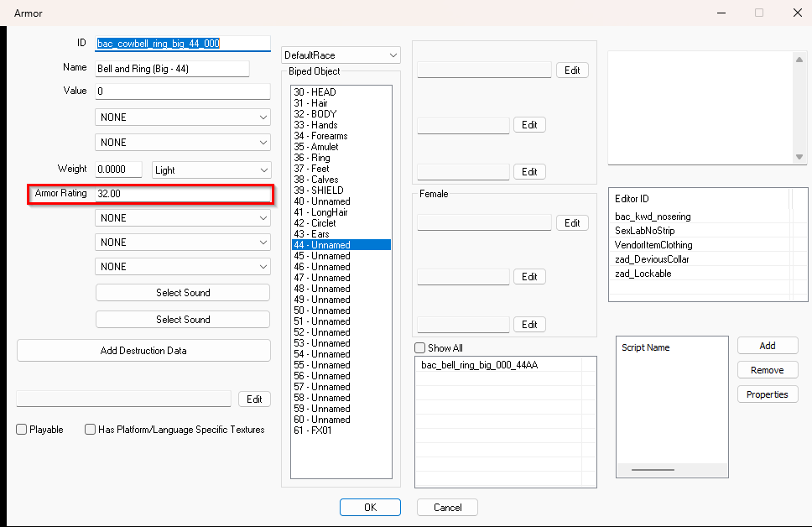This screenshot has height=527, width=812.
Task: Click the Editor ID column header
Action: pyautogui.click(x=700, y=199)
